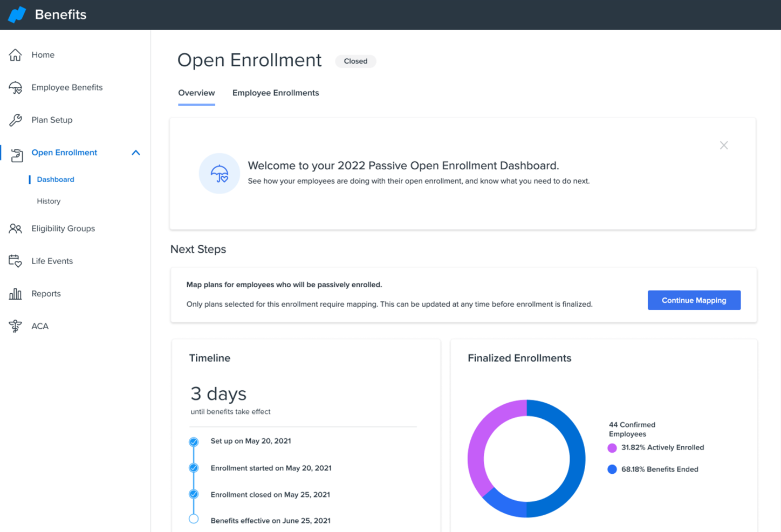Image resolution: width=781 pixels, height=532 pixels.
Task: Open Employee Benefits via the umbrella icon
Action: click(15, 87)
